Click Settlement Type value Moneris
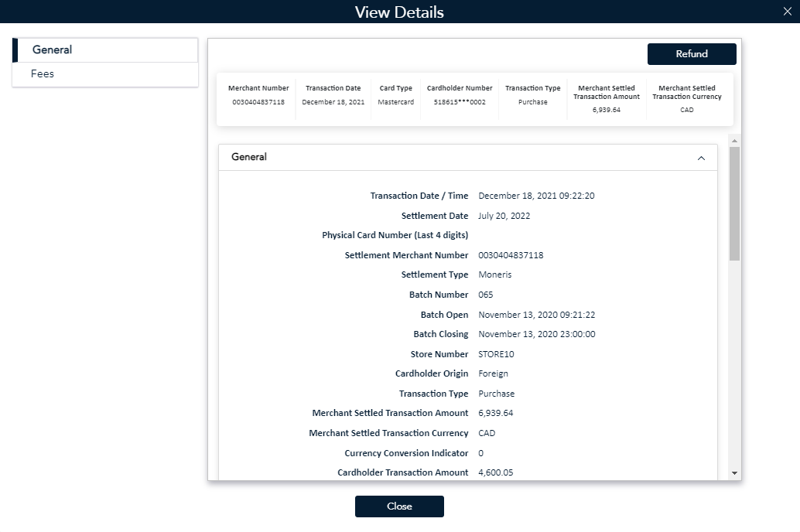The height and width of the screenshot is (532, 800). pyautogui.click(x=495, y=275)
